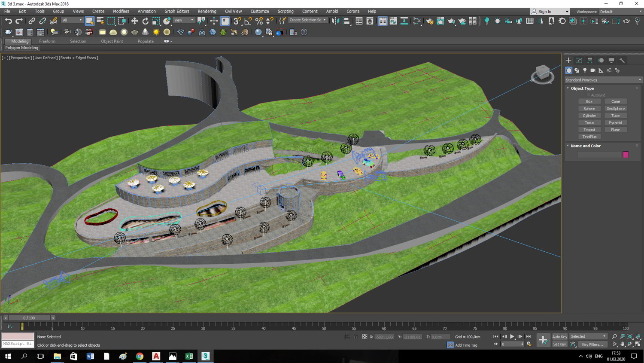
Task: Toggle the Auto Key mode
Action: click(559, 337)
